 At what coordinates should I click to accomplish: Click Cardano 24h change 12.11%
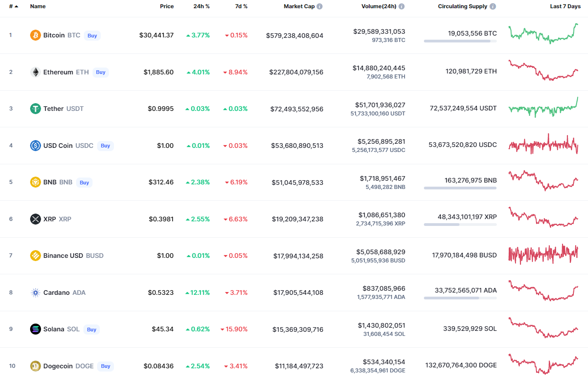click(197, 293)
